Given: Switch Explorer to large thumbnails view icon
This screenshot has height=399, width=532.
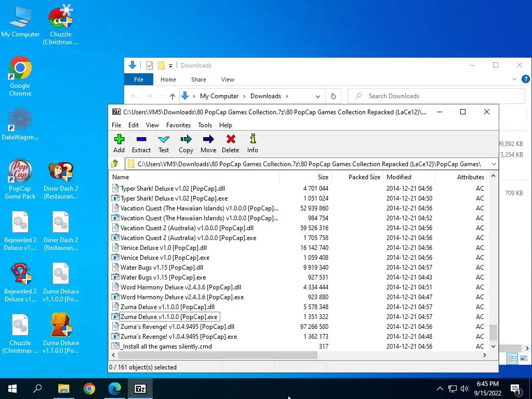Looking at the screenshot, I should click(x=524, y=358).
